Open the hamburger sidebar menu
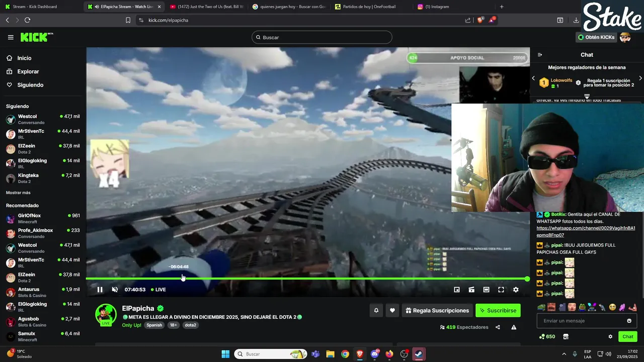Screen dimensions: 644x362 11,37
